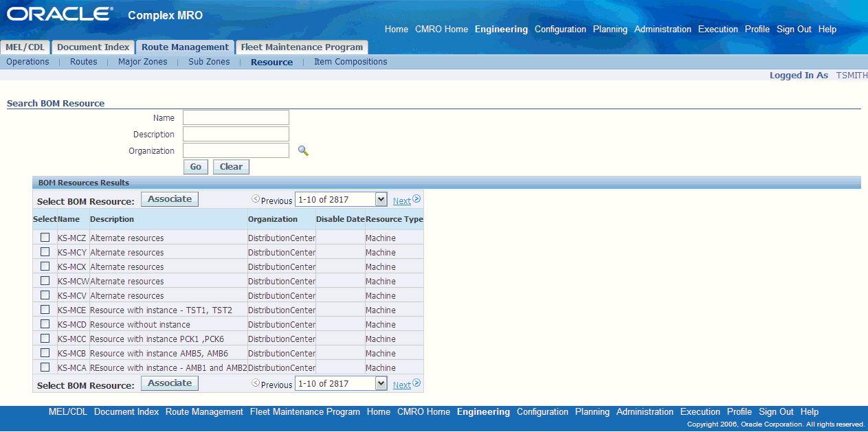This screenshot has height=432, width=868.
Task: Click footer Document Index link
Action: pyautogui.click(x=126, y=412)
